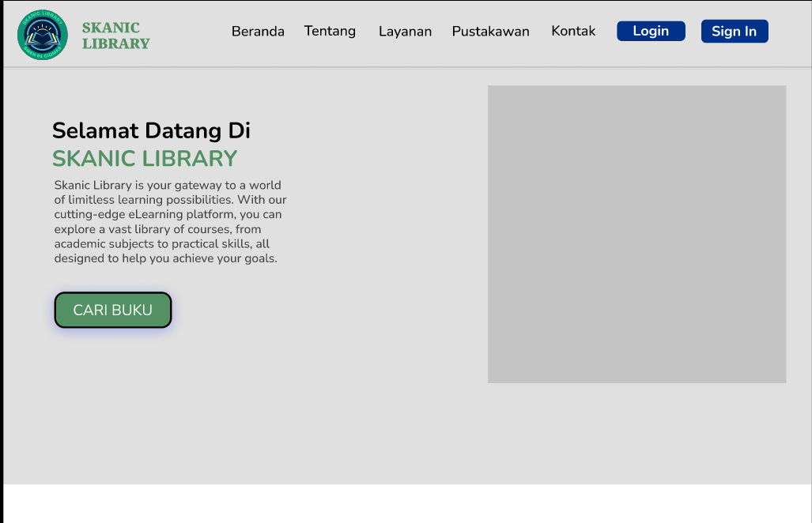Open the Pustakawan menu item
The width and height of the screenshot is (812, 523).
point(490,32)
